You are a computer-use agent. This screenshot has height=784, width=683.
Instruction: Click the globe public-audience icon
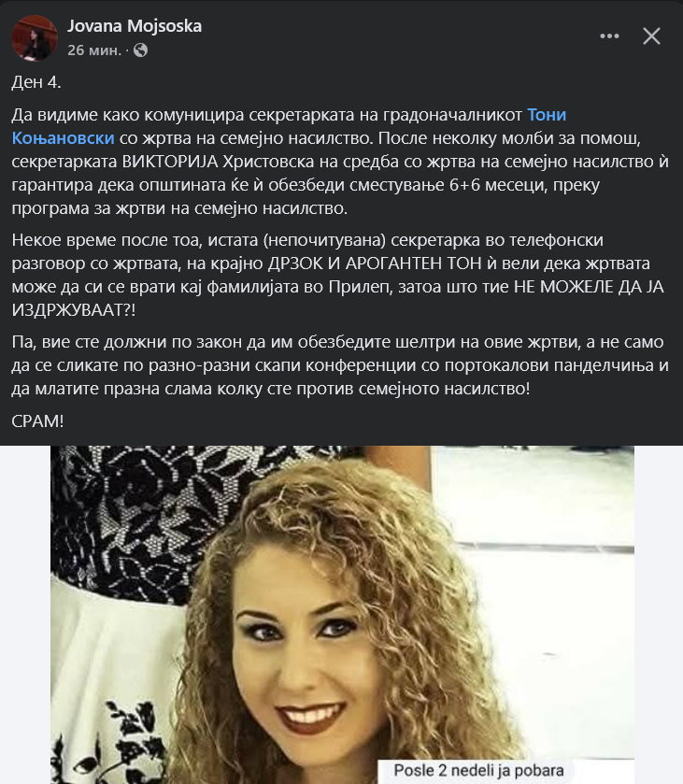[140, 50]
